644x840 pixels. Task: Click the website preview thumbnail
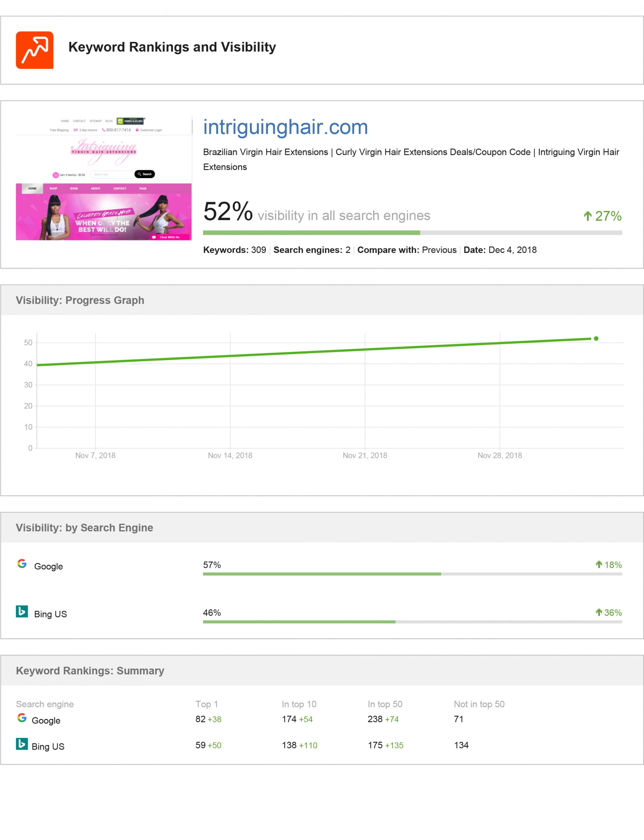click(103, 178)
